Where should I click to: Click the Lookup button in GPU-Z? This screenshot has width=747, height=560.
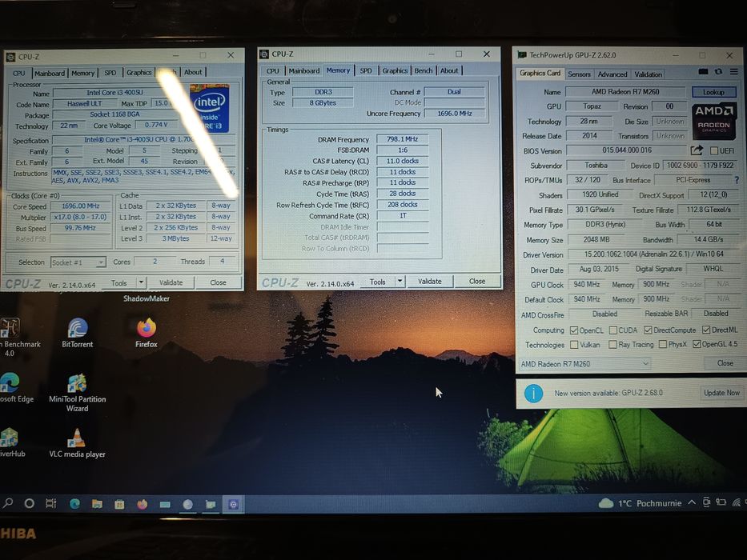(713, 92)
